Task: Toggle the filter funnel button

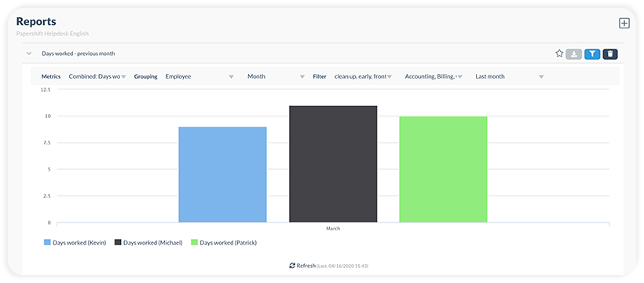Action: tap(592, 54)
